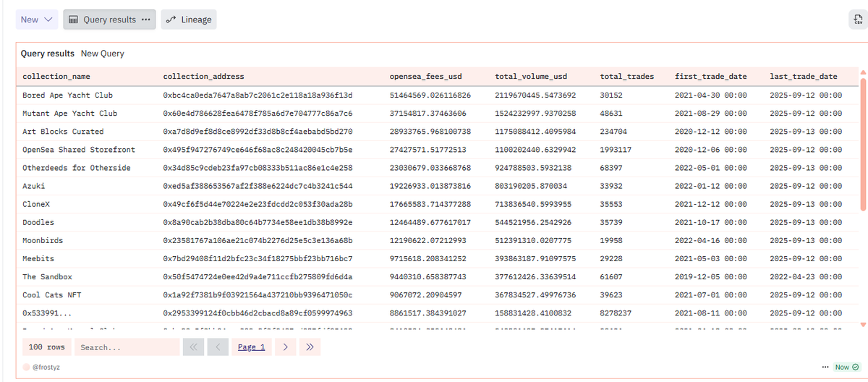Open Query results three-dot options
This screenshot has width=868, height=382.
coord(147,20)
